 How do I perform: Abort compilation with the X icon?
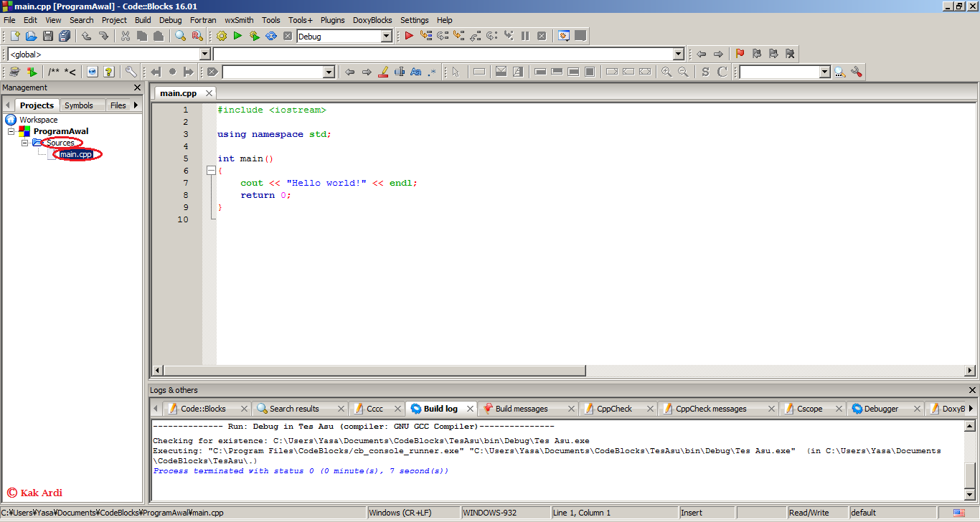pos(287,35)
